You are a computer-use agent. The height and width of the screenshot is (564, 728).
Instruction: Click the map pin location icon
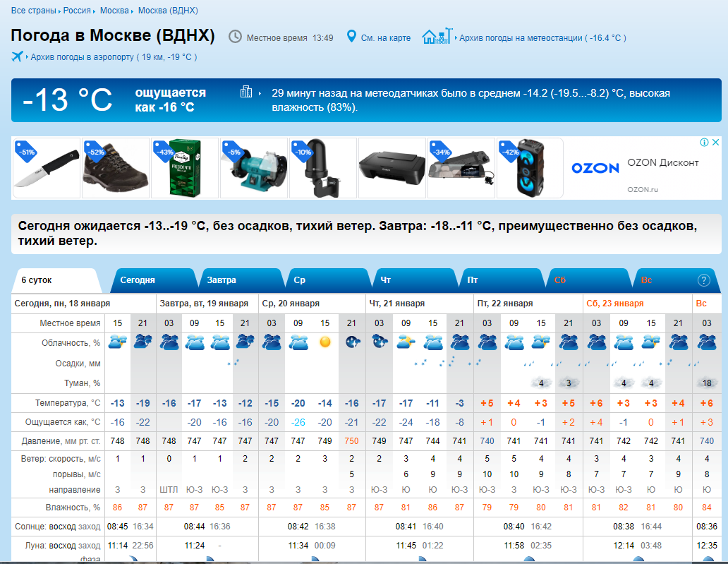pos(351,36)
